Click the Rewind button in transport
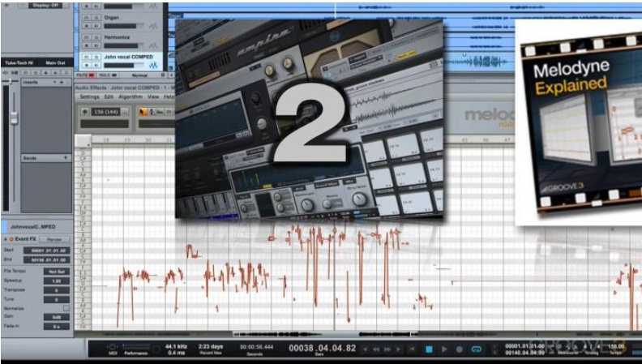This screenshot has width=642, height=364. click(376, 349)
